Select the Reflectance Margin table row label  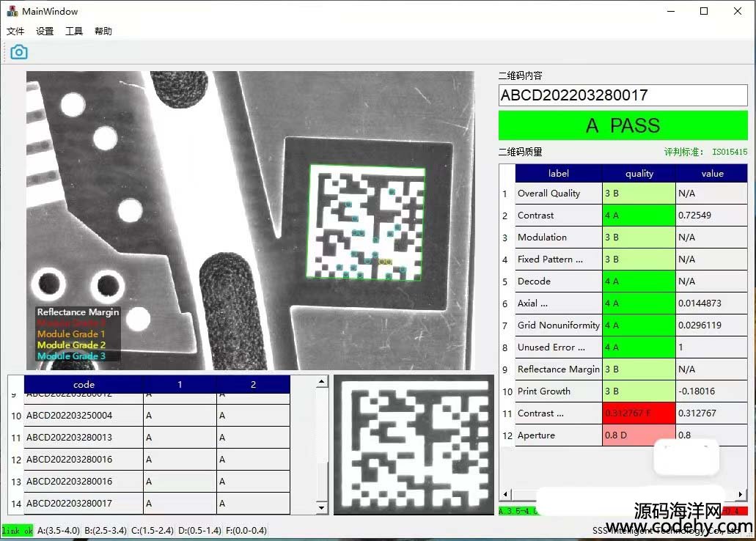point(558,369)
